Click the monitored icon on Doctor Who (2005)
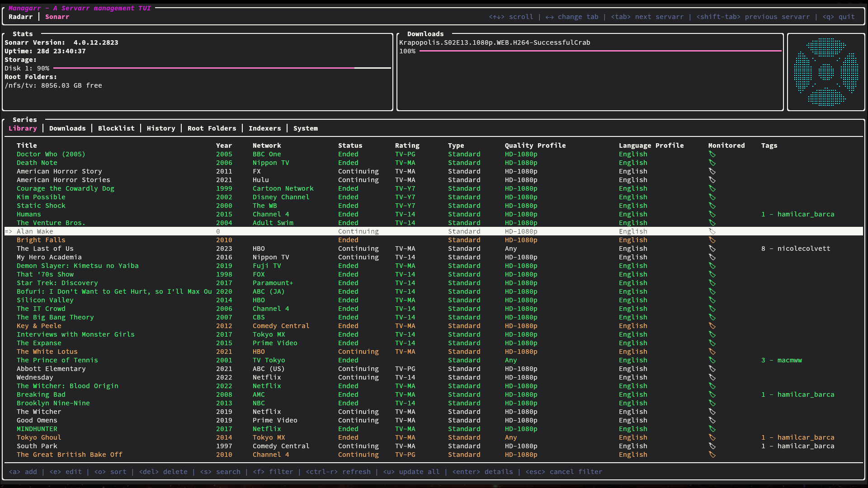The height and width of the screenshot is (488, 868). (712, 154)
